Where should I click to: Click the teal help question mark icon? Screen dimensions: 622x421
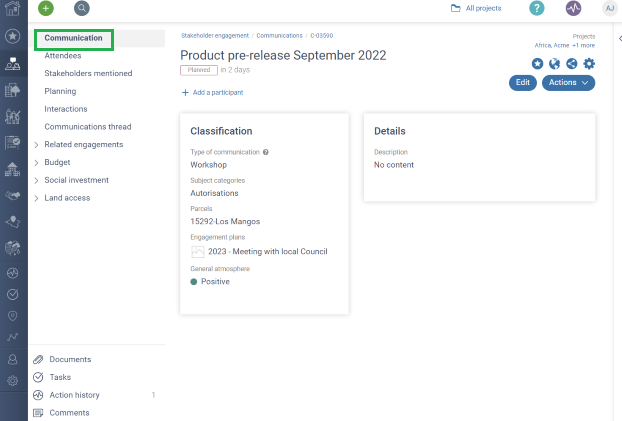coord(537,8)
